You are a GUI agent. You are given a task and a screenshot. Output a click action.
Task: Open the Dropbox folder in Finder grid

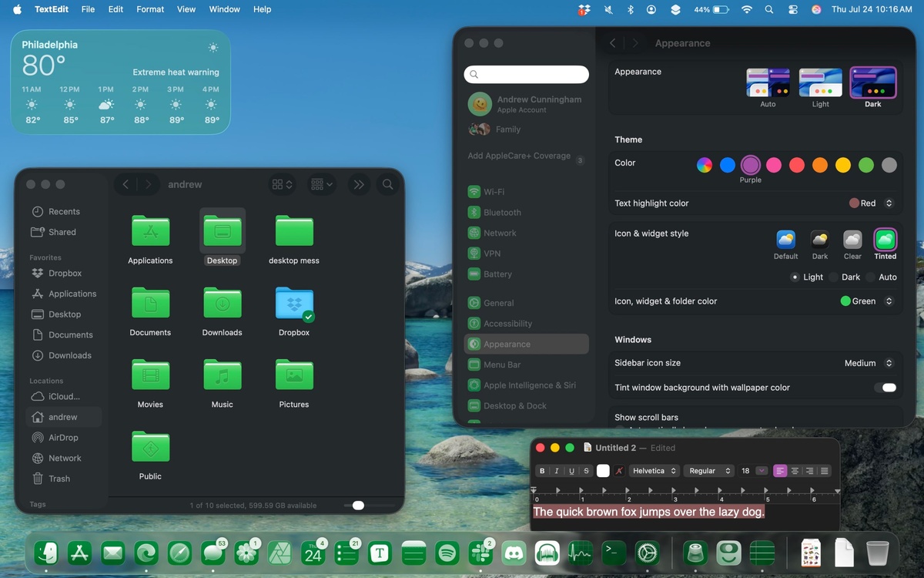pyautogui.click(x=294, y=303)
